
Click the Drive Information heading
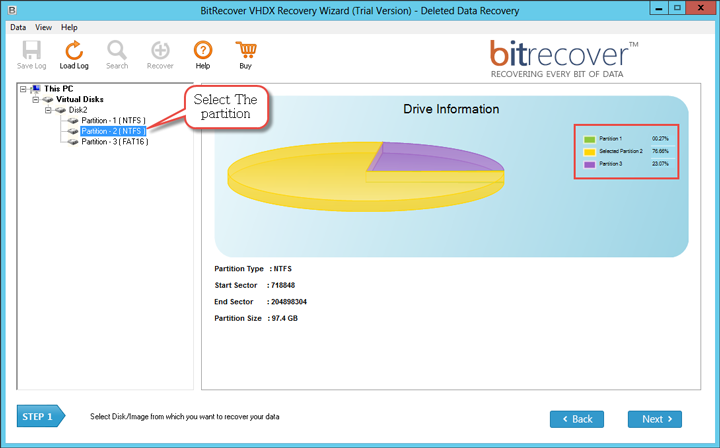tap(451, 109)
